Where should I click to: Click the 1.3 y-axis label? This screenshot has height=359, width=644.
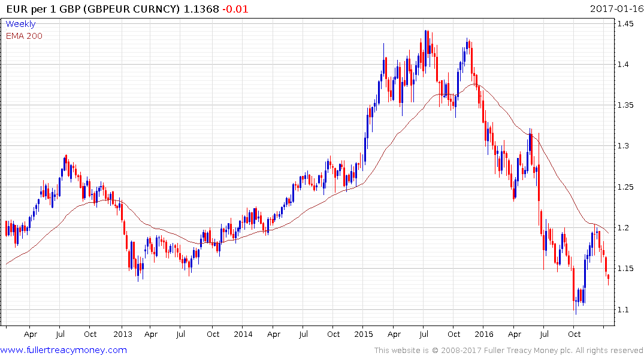pos(623,146)
